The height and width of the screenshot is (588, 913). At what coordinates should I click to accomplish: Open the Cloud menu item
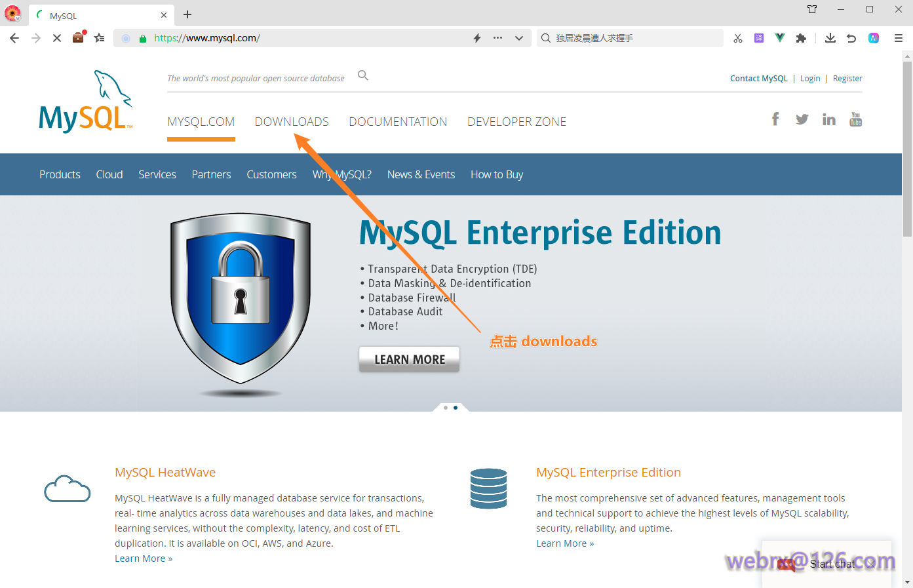(109, 174)
